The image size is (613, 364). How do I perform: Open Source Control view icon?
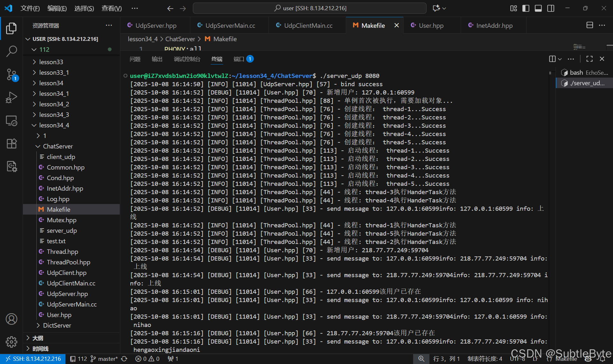[x=11, y=74]
